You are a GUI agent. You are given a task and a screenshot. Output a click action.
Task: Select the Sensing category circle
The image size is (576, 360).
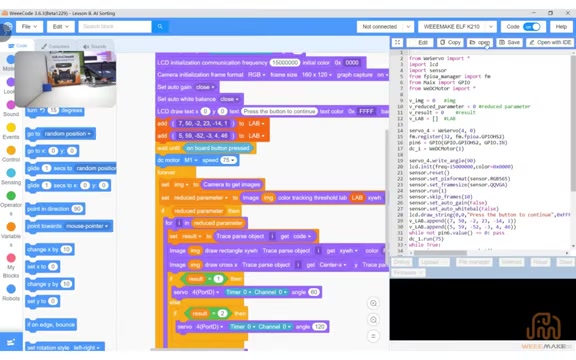click(11, 173)
